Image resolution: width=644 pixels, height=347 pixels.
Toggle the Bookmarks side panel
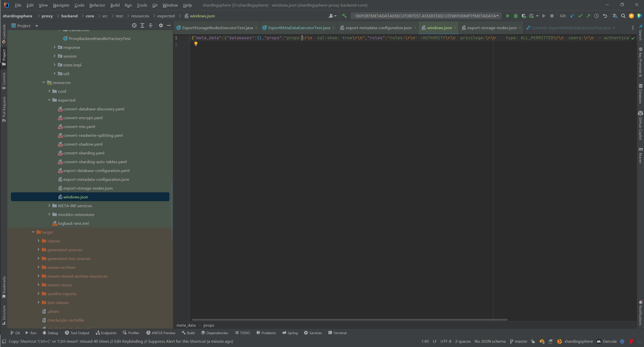coord(4,287)
